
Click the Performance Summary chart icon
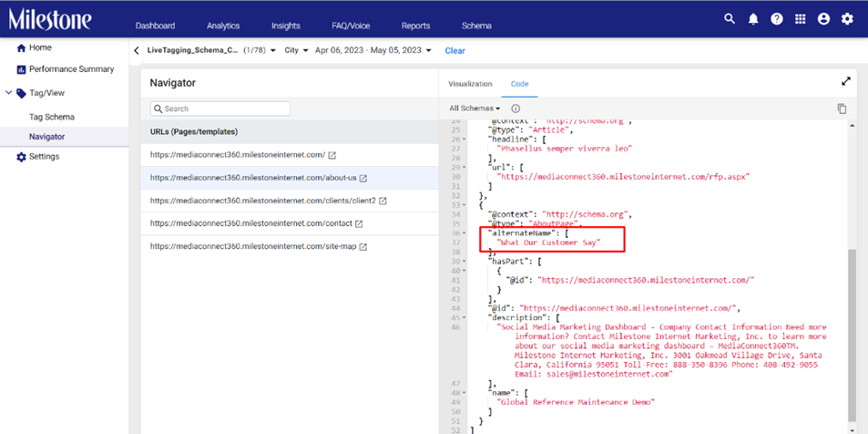coord(21,69)
